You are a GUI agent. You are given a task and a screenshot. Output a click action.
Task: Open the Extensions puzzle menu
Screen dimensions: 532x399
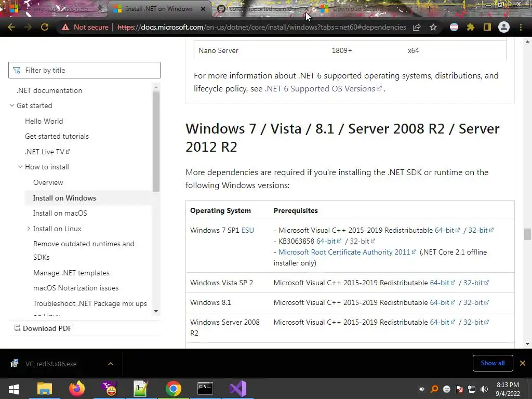(x=471, y=27)
